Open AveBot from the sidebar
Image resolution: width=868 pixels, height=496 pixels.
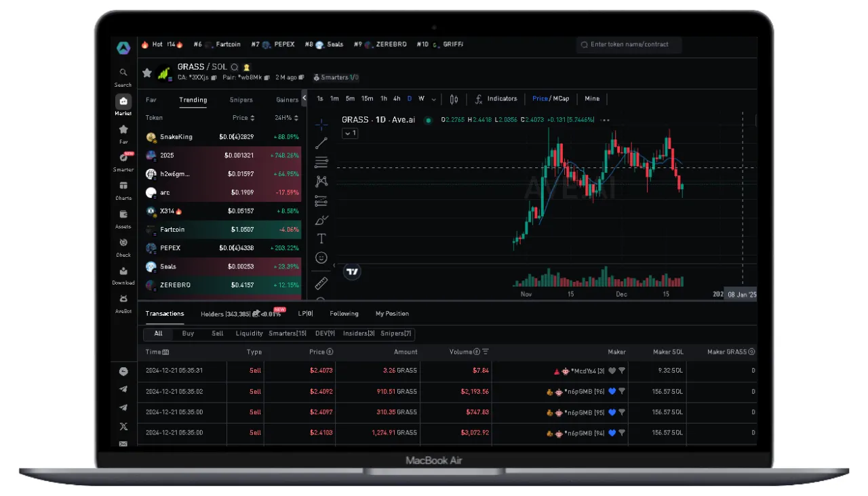click(x=123, y=303)
